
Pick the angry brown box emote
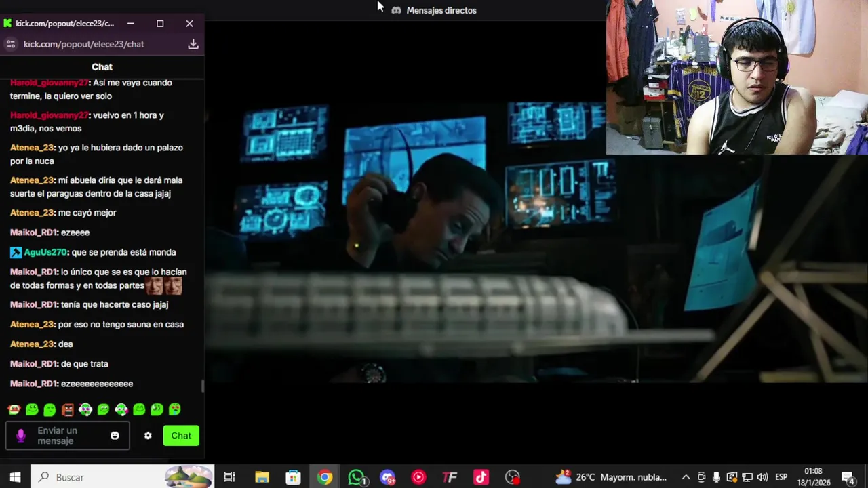67,409
